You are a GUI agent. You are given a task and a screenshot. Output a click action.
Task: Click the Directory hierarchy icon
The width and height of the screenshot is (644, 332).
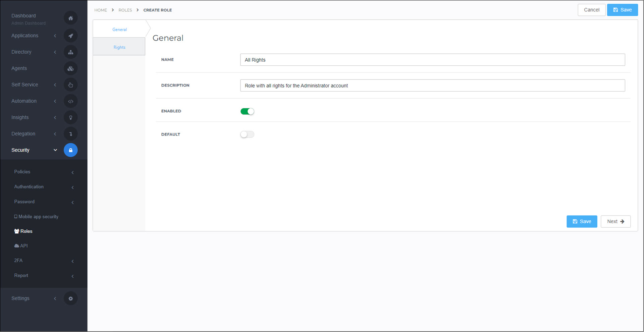tap(70, 52)
